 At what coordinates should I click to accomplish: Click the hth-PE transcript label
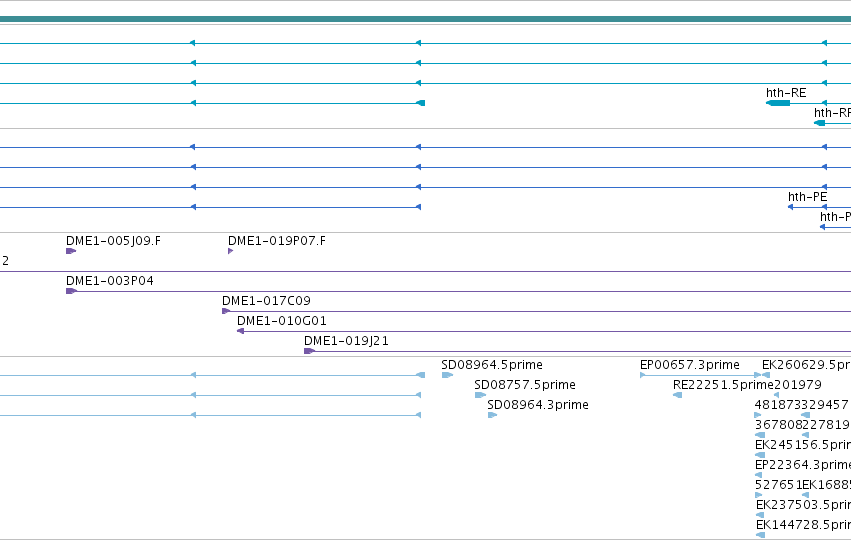pyautogui.click(x=808, y=197)
